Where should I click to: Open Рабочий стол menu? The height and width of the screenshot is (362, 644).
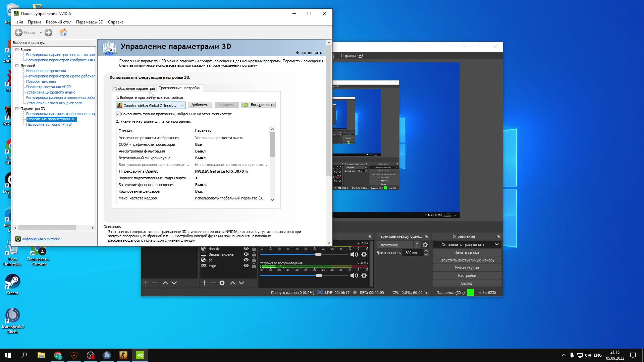pyautogui.click(x=59, y=22)
